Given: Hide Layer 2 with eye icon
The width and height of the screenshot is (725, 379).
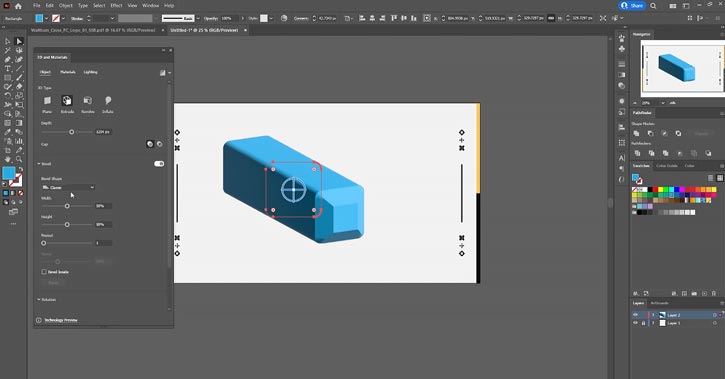Looking at the screenshot, I should pos(635,315).
